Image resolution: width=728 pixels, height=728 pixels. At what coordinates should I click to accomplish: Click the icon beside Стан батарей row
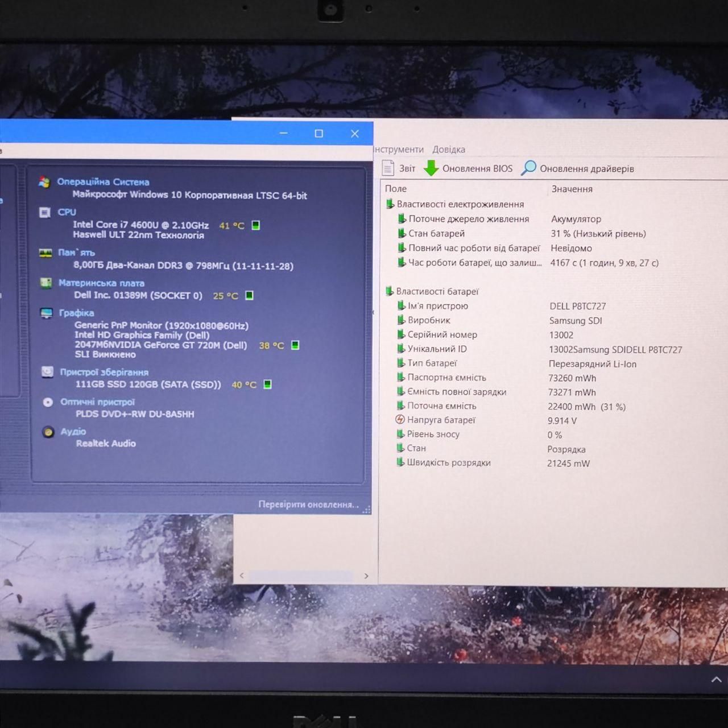coord(402,233)
